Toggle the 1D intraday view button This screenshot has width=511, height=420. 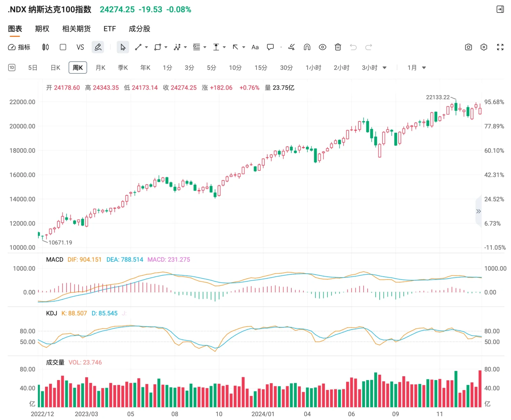12,68
